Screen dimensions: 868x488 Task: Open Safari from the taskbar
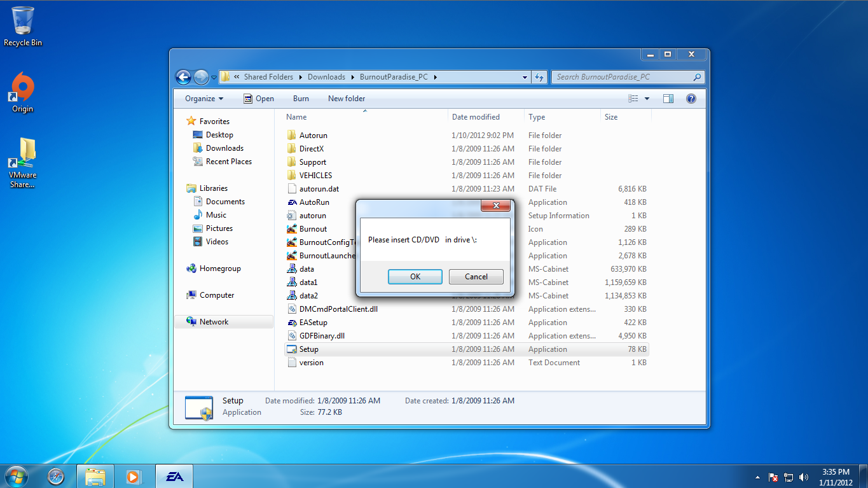[56, 476]
